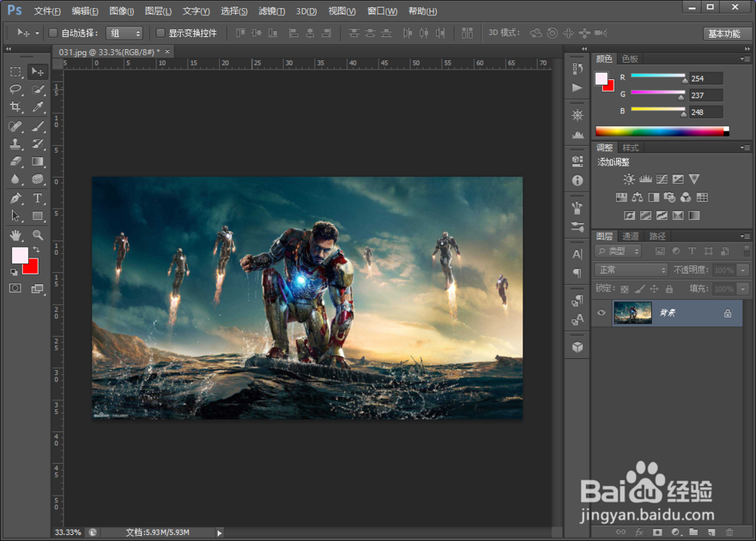Open the 图像(I) menu
The image size is (756, 541).
click(x=122, y=11)
